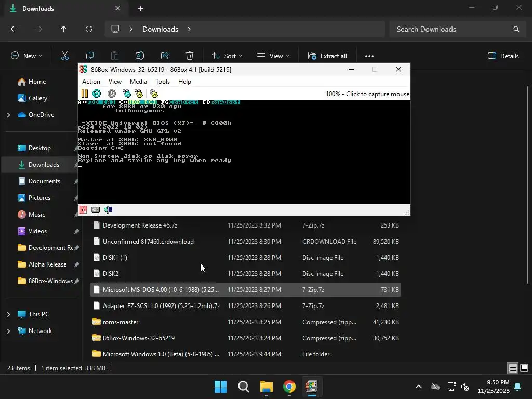Send Ctrl+Alt+Del from the 86Box toolbar
Viewport: 532px width, 399px height.
(127, 94)
